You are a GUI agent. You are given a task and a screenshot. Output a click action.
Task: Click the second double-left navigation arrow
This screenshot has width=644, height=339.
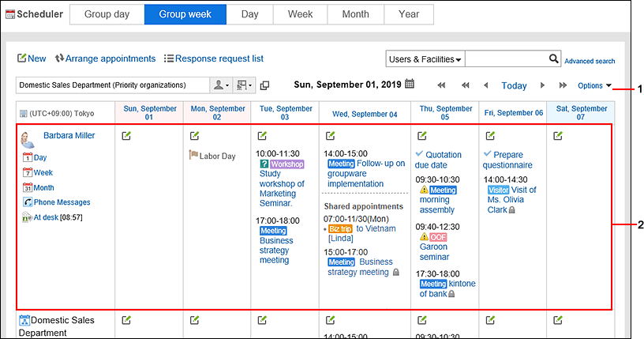[x=466, y=85]
